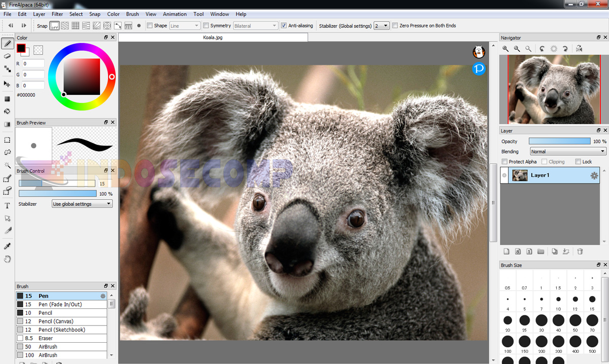Select the Brush (pen) tool
Screen dimensions: 609x364
[7, 44]
